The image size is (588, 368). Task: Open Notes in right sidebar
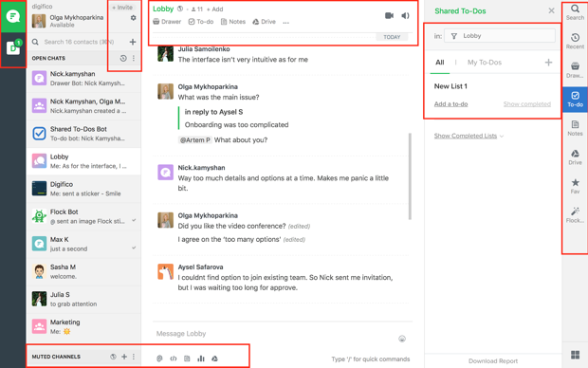[x=575, y=128]
